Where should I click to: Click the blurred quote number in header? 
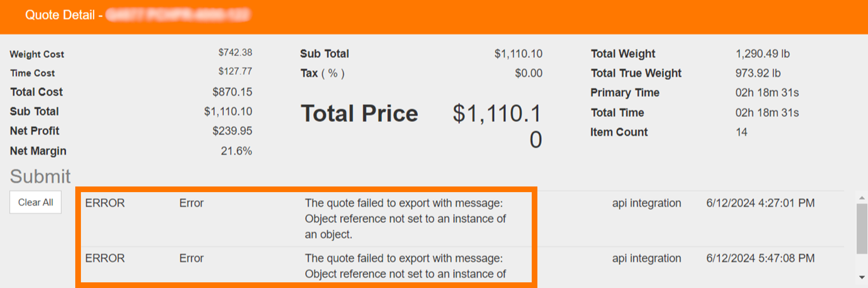click(178, 15)
